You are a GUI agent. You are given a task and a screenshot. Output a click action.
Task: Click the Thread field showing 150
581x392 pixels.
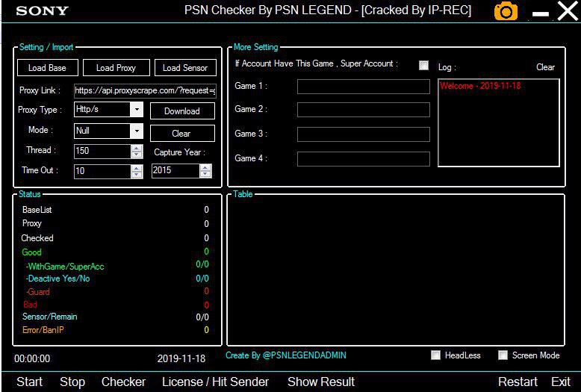pyautogui.click(x=102, y=151)
